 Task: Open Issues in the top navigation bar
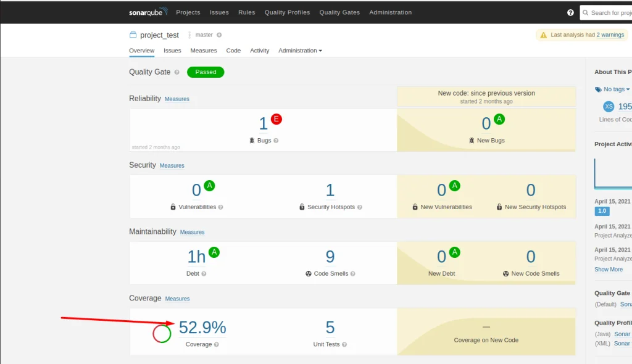click(x=219, y=12)
